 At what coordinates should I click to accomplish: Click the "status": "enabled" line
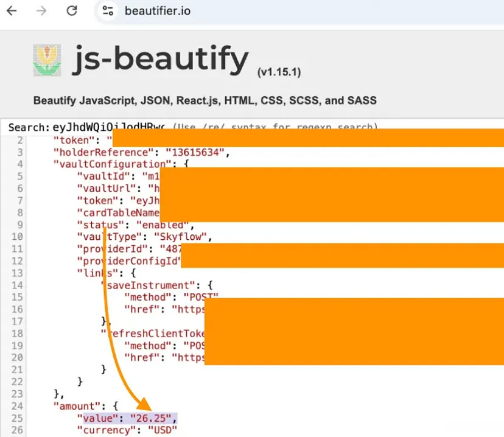coord(136,225)
